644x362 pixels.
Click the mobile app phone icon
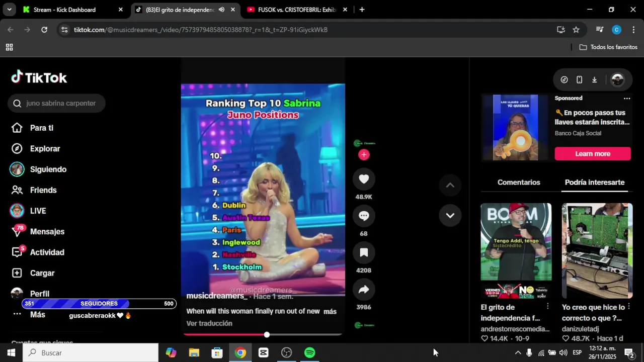click(579, 79)
